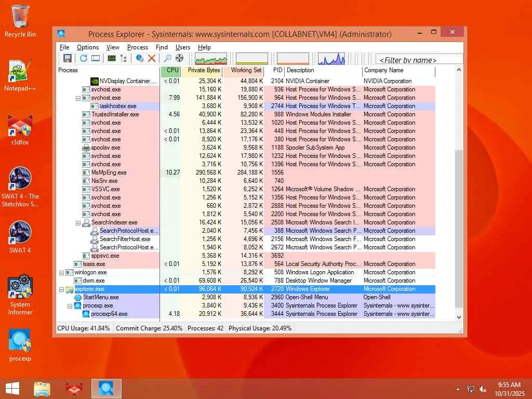The width and height of the screenshot is (532, 399).
Task: Click the spoolsv.exe printer icon
Action: (86, 148)
